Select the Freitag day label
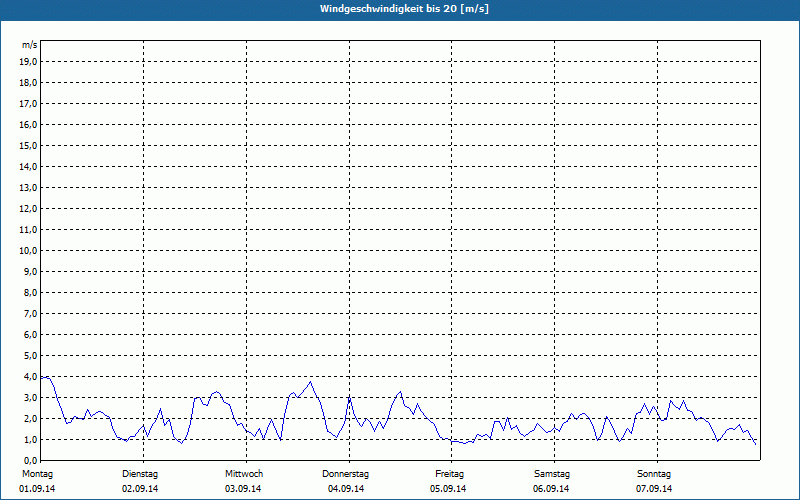800x500 pixels. [449, 474]
